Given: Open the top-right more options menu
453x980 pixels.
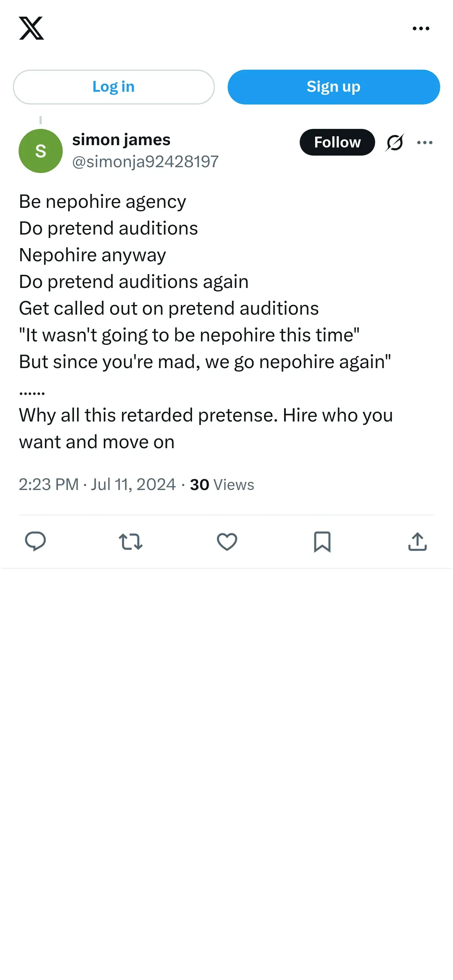Looking at the screenshot, I should tap(421, 29).
